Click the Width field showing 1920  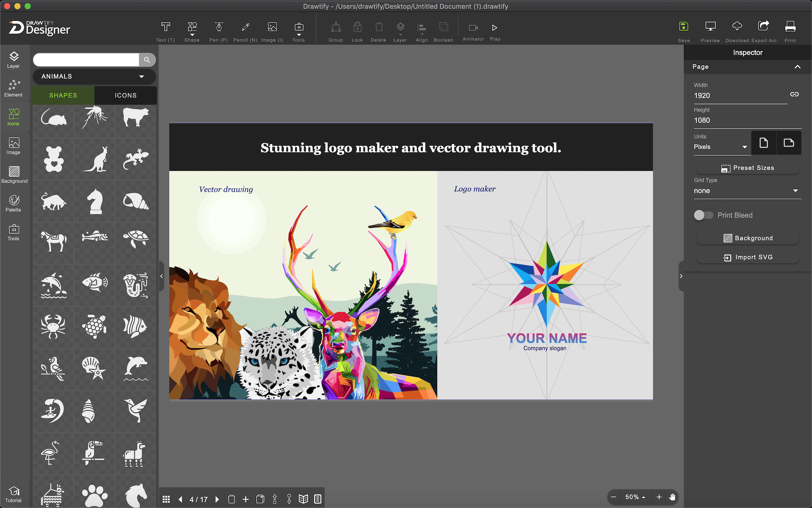(740, 96)
